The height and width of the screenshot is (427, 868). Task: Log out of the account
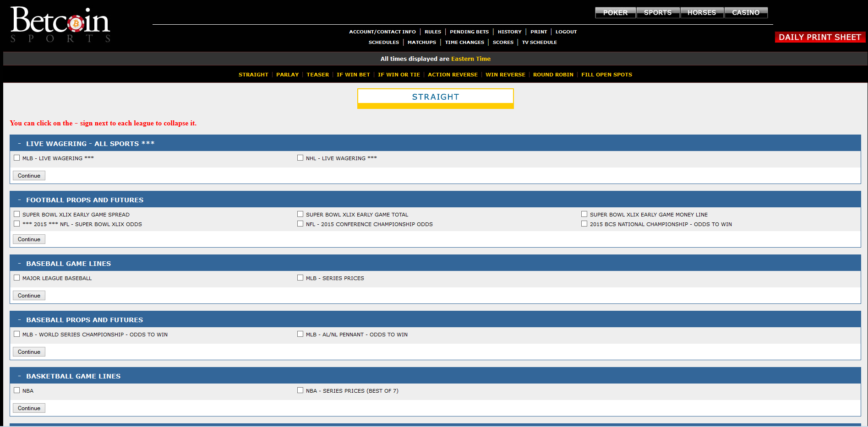click(566, 32)
